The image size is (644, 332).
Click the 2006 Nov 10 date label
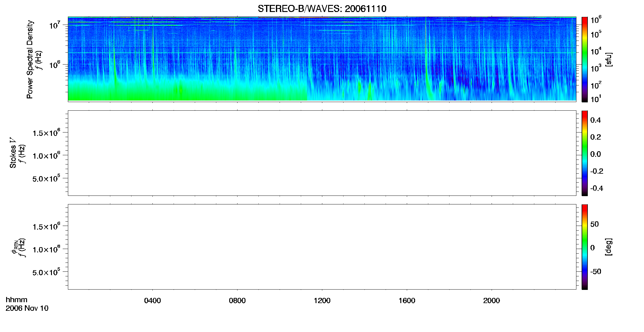tap(27, 308)
